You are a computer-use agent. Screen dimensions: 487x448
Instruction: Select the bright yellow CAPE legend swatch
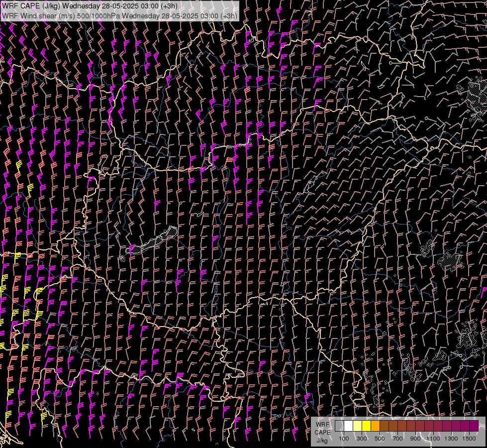tap(366, 426)
